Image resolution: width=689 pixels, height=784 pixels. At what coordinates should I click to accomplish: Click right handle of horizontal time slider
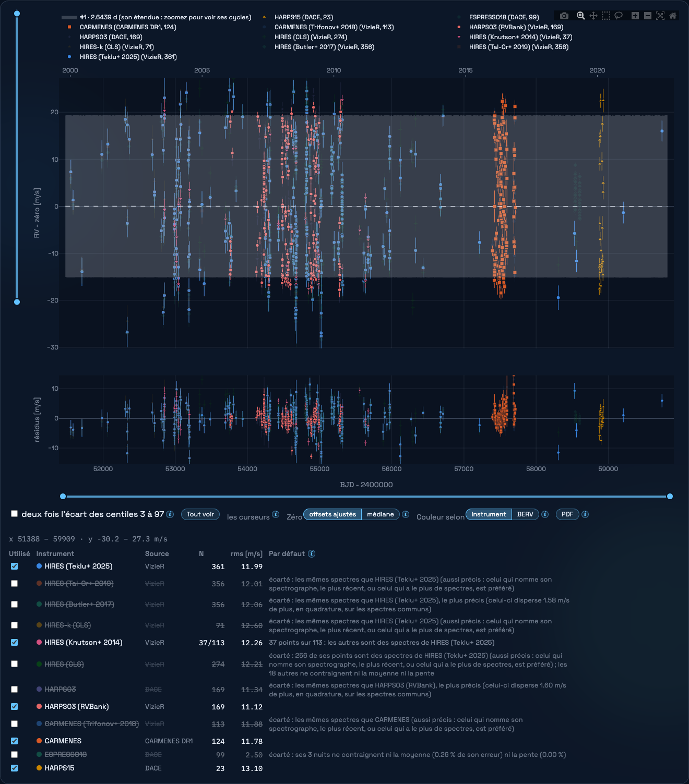click(670, 497)
